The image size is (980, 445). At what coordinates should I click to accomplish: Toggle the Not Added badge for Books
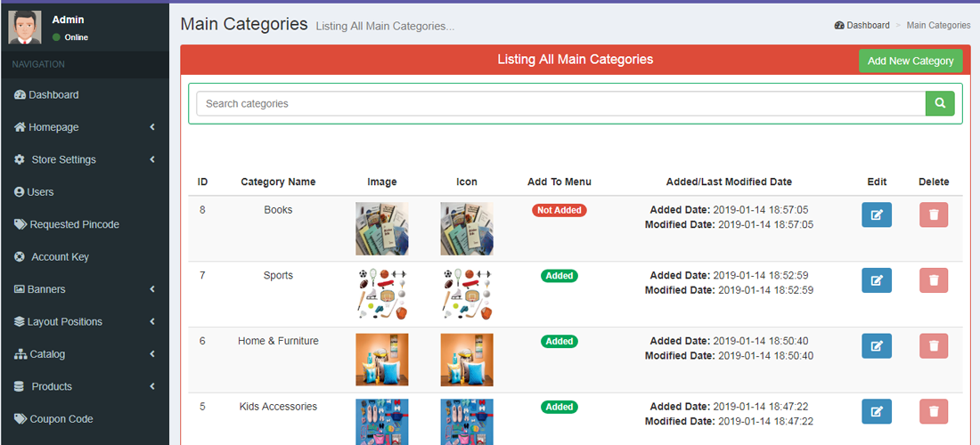click(x=559, y=210)
